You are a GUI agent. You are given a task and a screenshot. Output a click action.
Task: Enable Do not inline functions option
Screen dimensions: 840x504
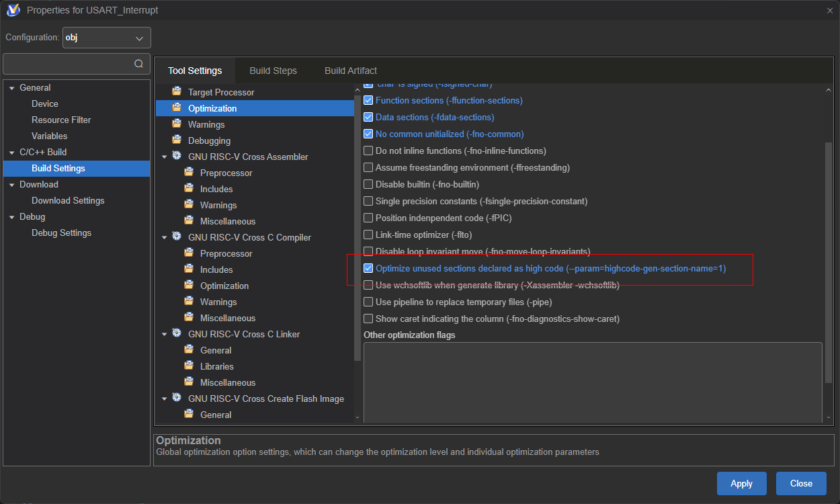[x=368, y=151]
